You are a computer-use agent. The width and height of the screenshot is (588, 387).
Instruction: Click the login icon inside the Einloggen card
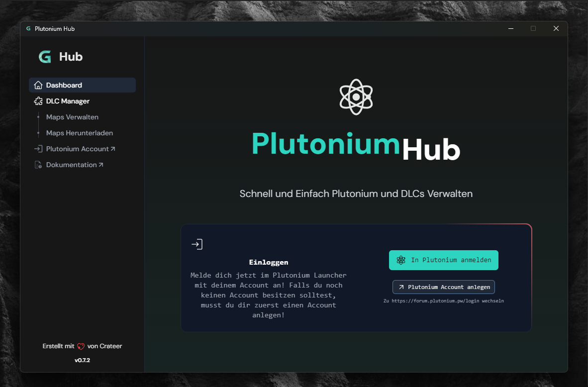point(196,244)
